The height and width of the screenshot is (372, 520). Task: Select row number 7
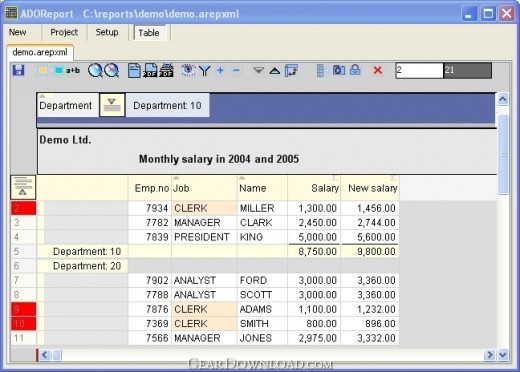point(23,280)
